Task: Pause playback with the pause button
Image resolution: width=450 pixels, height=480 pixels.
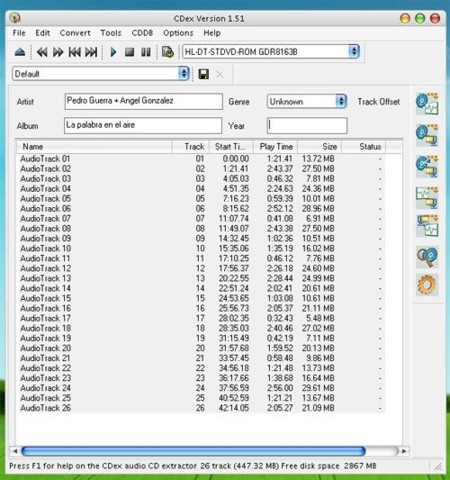Action: pyautogui.click(x=146, y=52)
